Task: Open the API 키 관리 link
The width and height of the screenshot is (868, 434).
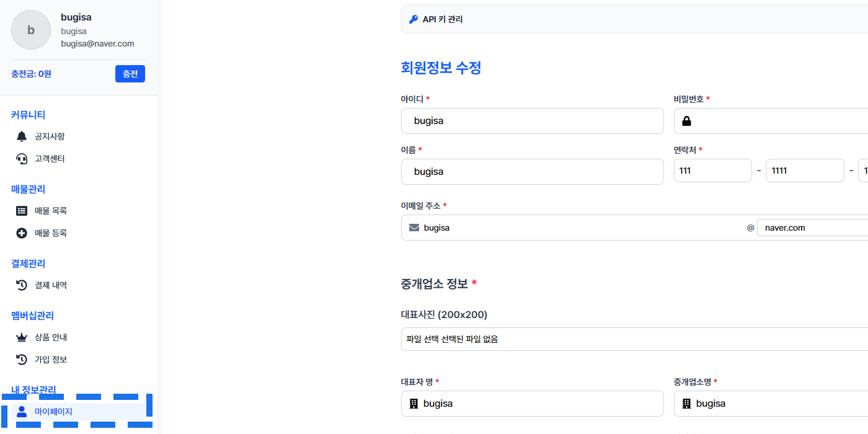Action: point(443,19)
